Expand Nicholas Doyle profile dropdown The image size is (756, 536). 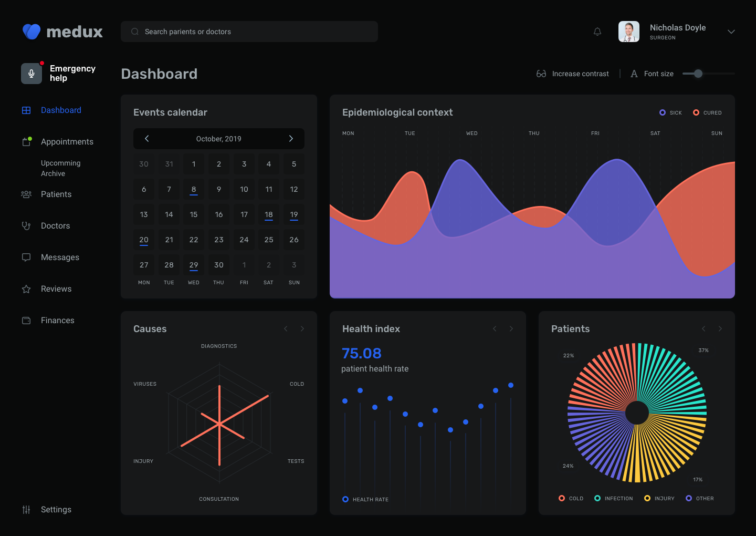[731, 32]
